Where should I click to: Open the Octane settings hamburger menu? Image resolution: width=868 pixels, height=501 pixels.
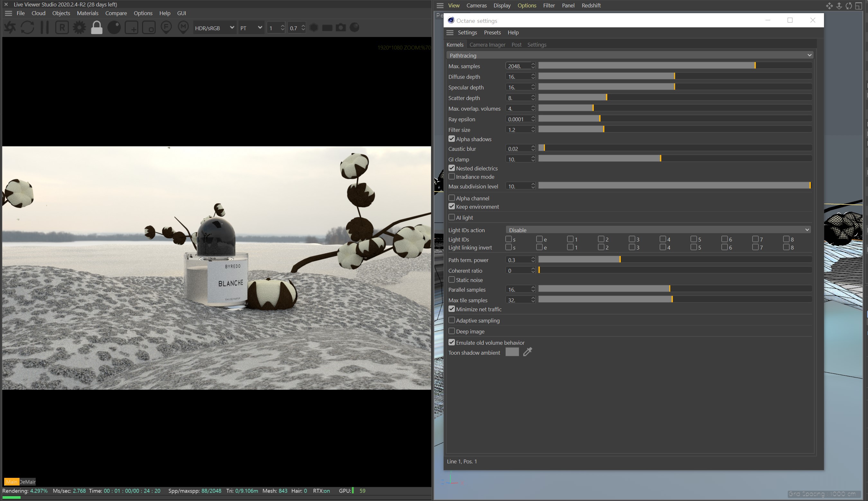pos(450,32)
